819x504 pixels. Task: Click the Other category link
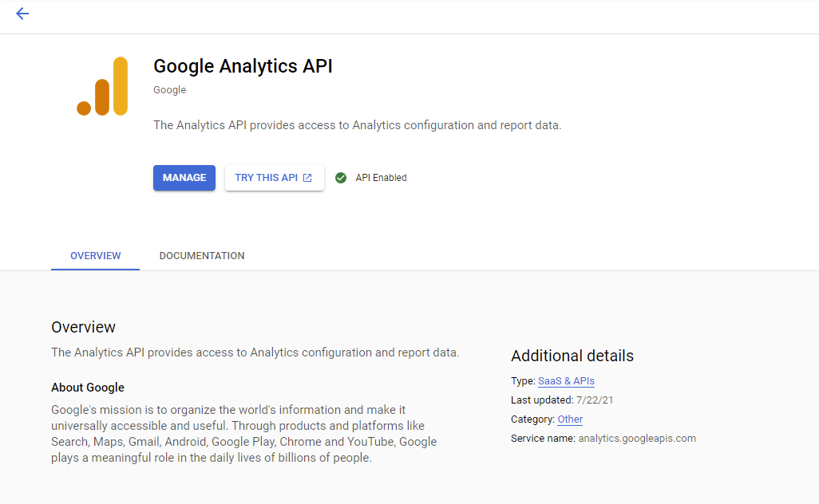[x=569, y=419]
